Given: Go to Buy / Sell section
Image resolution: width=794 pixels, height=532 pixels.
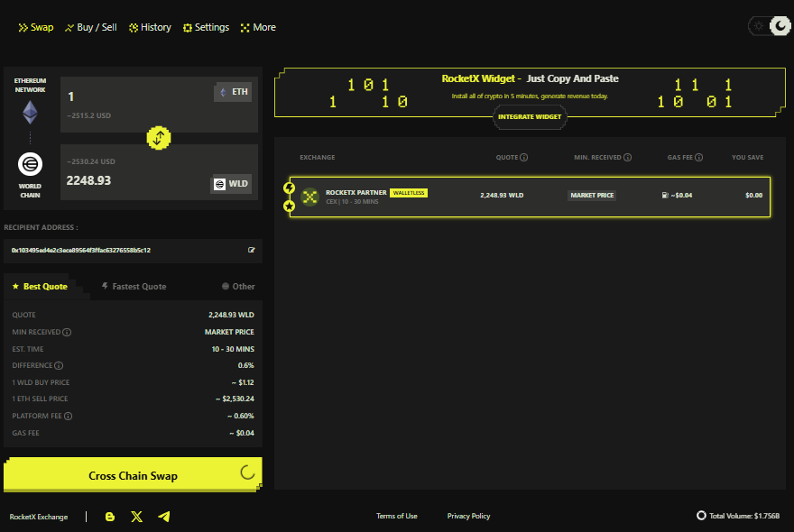Looking at the screenshot, I should pyautogui.click(x=91, y=27).
